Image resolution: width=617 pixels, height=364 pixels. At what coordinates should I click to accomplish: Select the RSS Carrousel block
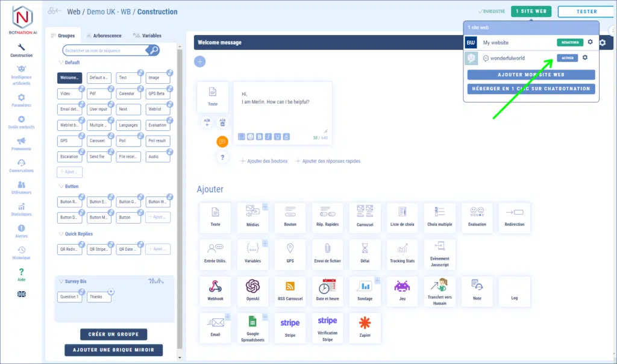(290, 291)
